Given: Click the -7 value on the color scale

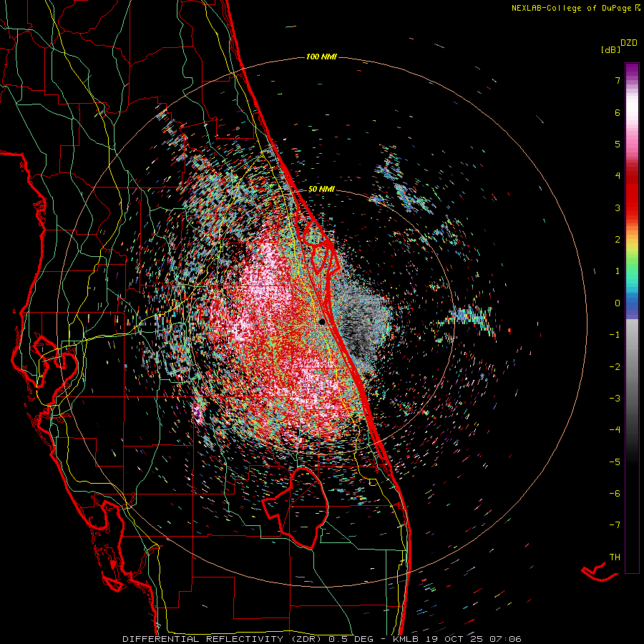Looking at the screenshot, I should 615,525.
